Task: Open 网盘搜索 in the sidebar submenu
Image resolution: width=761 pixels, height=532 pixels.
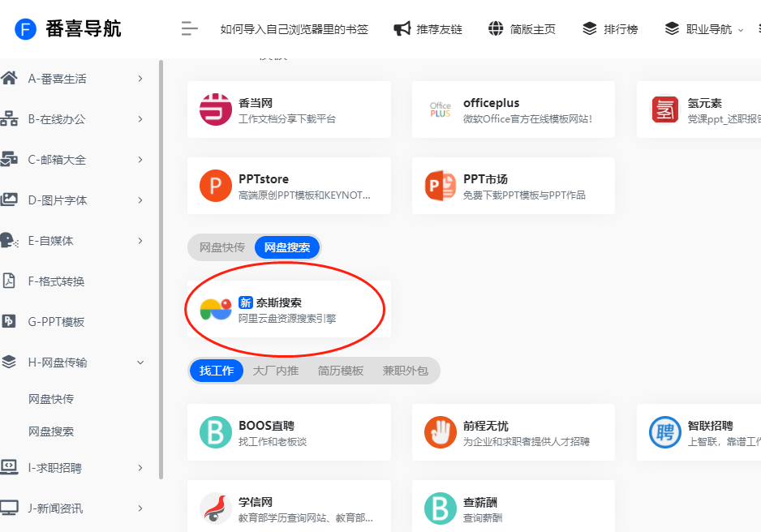Action: 51,431
